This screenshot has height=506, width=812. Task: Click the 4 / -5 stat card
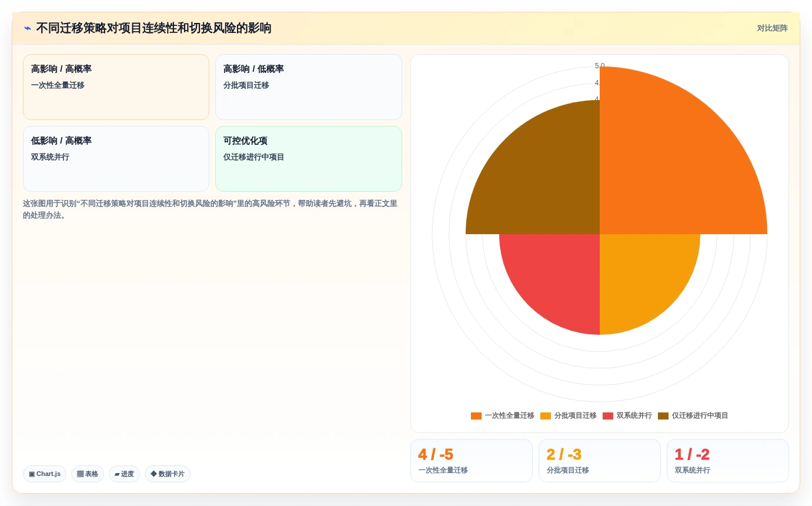pos(472,461)
